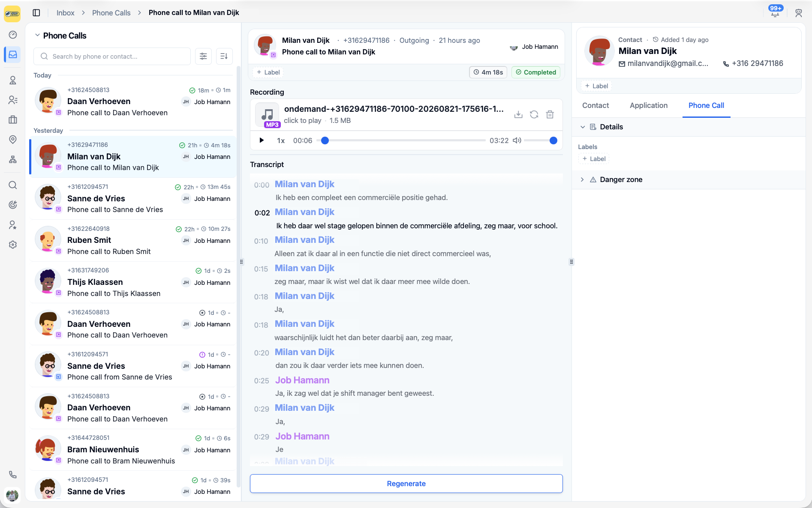
Task: Jump to transcript timestamp 0:10
Action: point(261,241)
